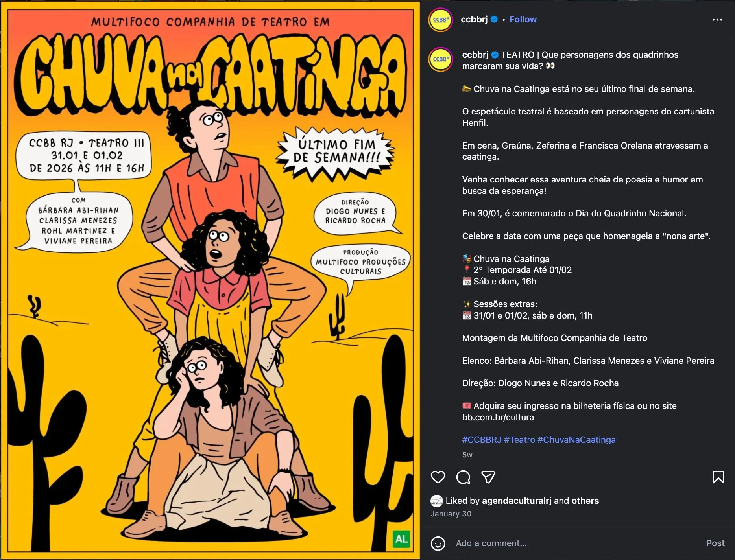This screenshot has height=560, width=735.
Task: Like the post with the heart icon
Action: point(438,477)
